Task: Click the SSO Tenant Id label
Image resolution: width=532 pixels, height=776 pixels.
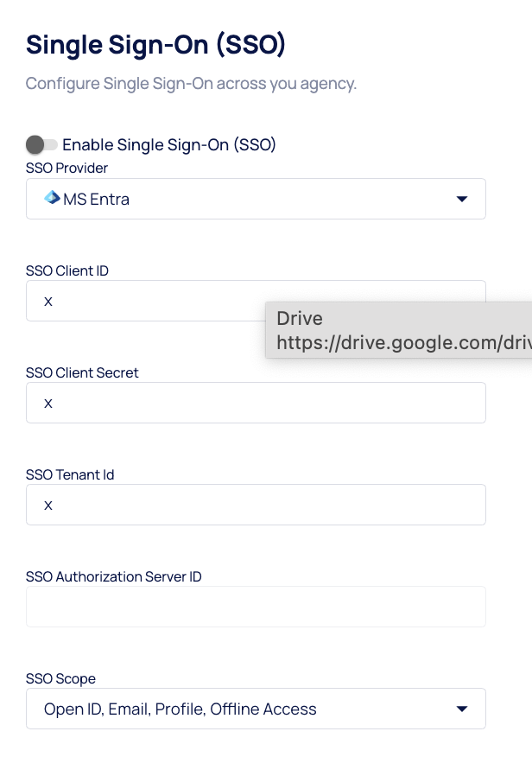Action: pos(70,474)
